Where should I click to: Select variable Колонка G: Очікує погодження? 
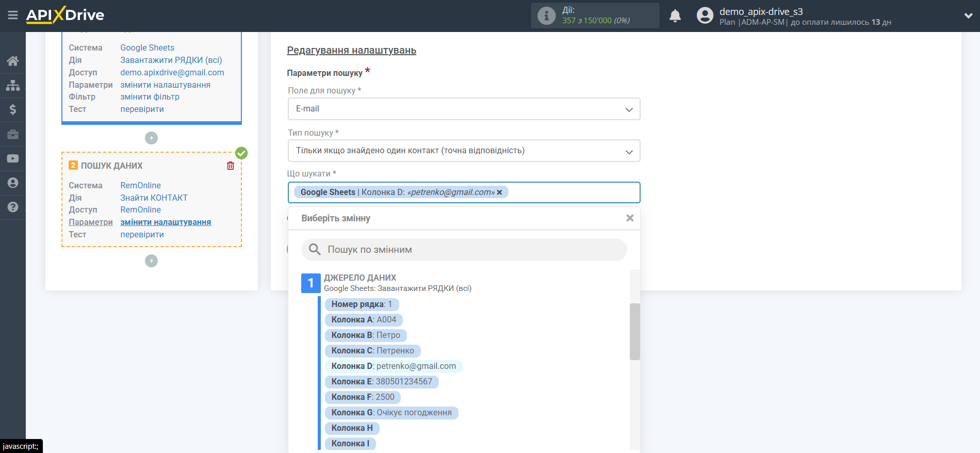click(x=391, y=413)
